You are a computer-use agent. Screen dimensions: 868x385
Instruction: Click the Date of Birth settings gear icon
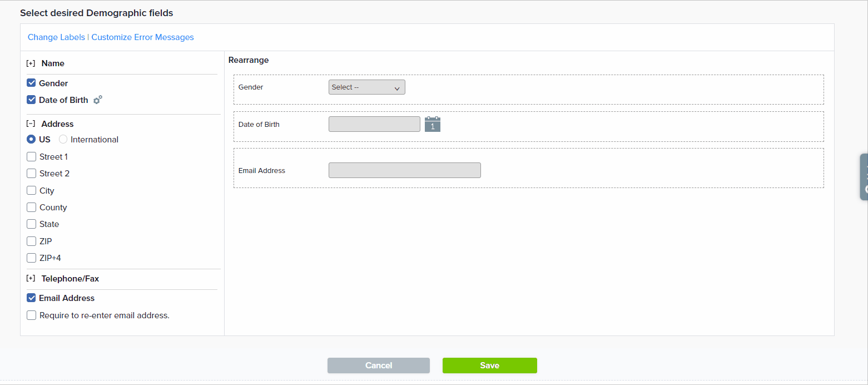(x=97, y=100)
